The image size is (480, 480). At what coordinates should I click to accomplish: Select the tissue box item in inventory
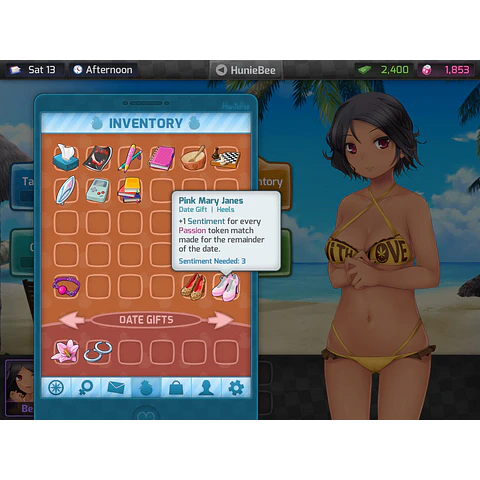pos(66,158)
